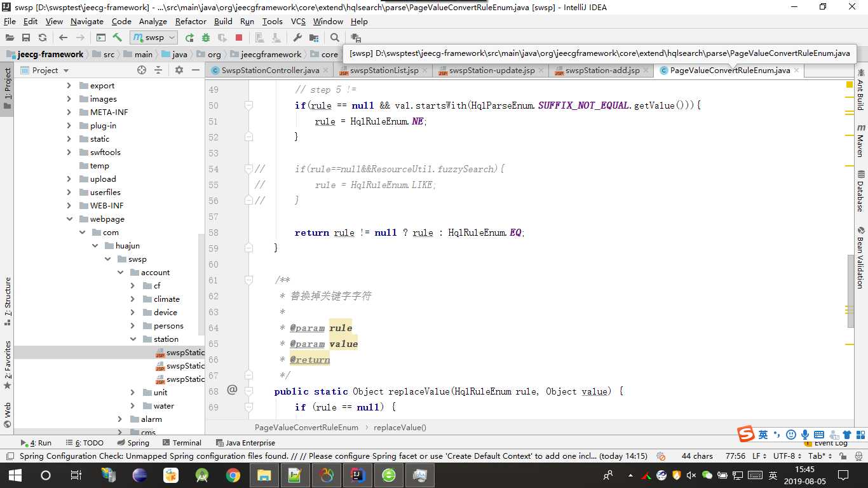Expand the water folder
The height and width of the screenshot is (488, 868).
click(133, 405)
